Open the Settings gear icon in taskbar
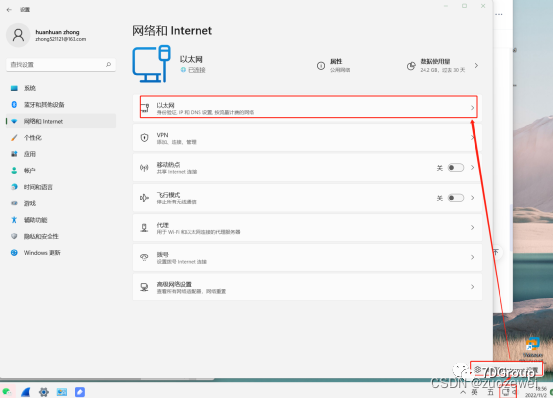Viewport: 553px width, 398px height. [x=44, y=392]
